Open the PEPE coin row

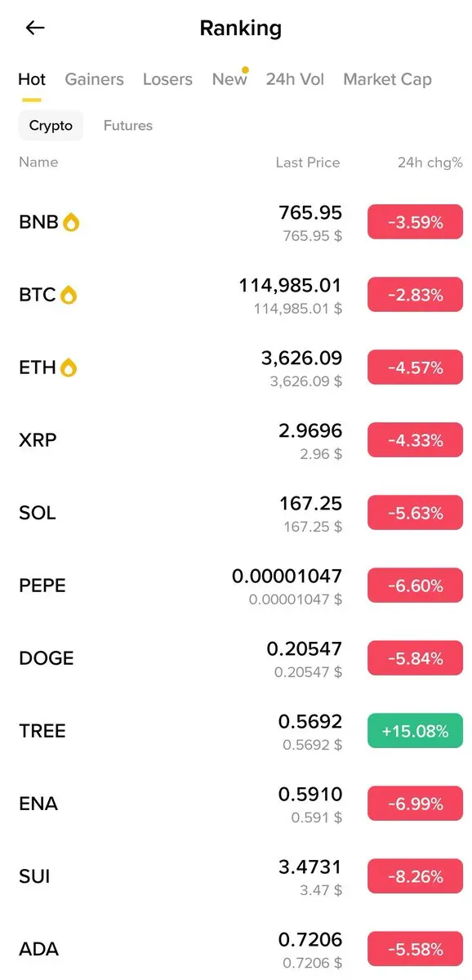[236, 586]
